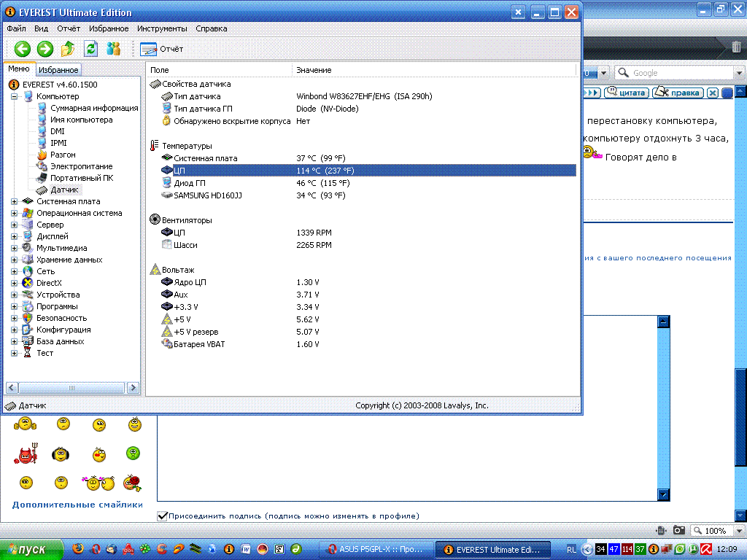The height and width of the screenshot is (560, 747).
Task: Select the Разгон tree item
Action: pos(63,155)
